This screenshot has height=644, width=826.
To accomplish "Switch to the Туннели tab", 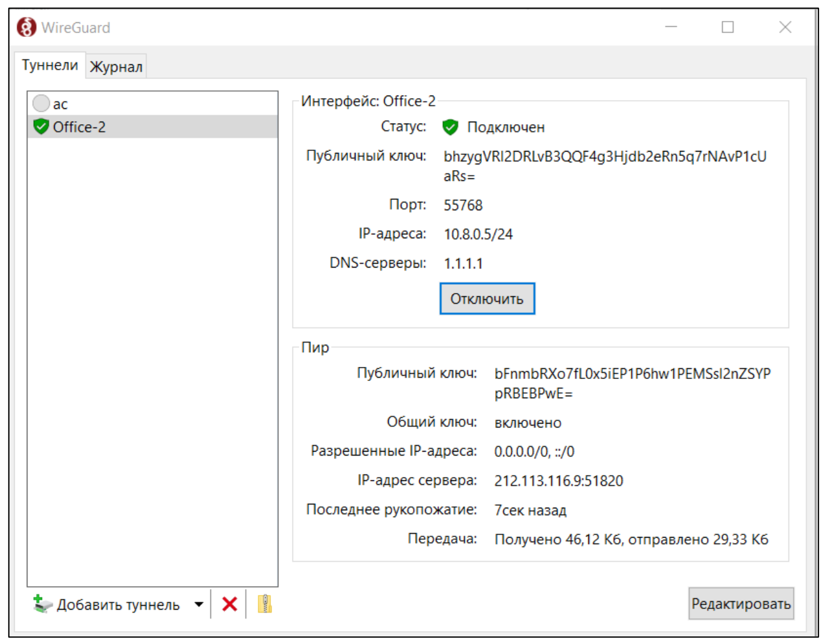I will coord(50,64).
